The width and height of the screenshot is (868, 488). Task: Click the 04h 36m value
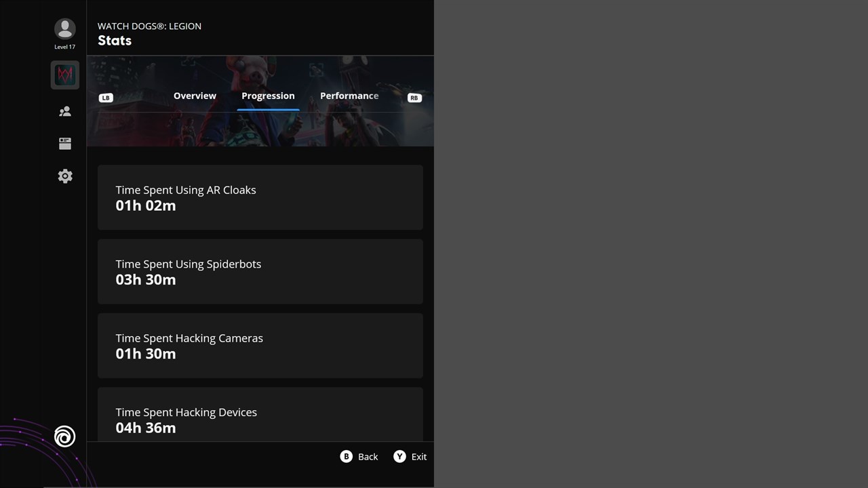[146, 428]
